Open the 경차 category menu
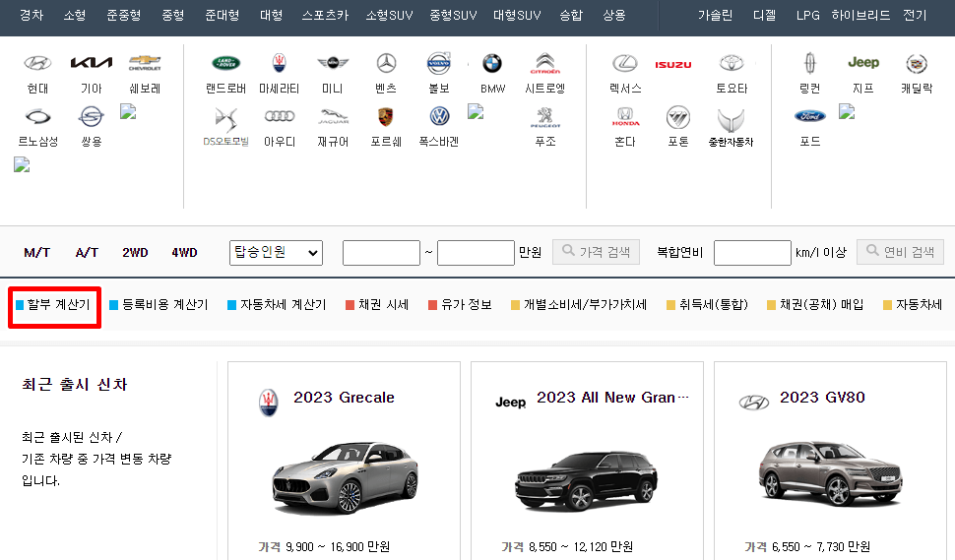955x560 pixels. coord(32,15)
